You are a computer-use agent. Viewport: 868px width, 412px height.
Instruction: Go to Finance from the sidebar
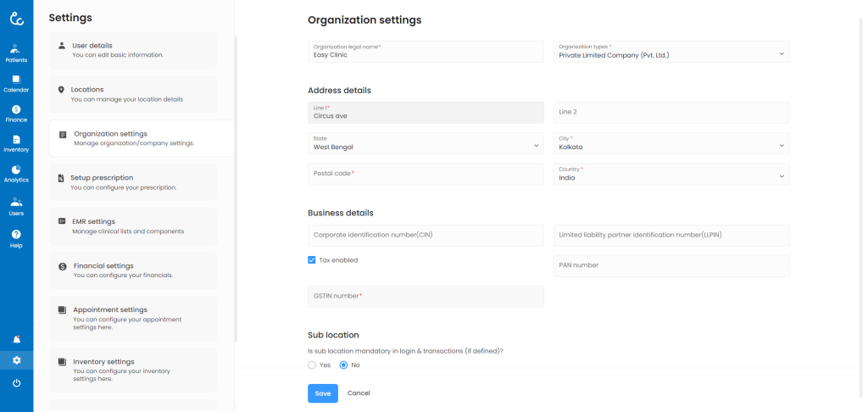16,114
